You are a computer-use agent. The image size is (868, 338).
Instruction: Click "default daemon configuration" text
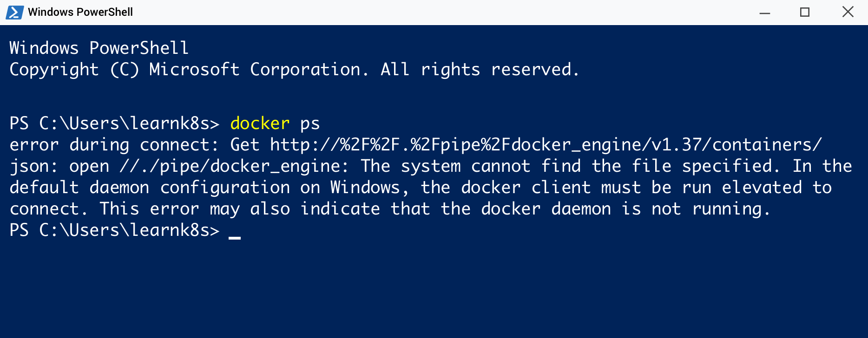(x=150, y=188)
